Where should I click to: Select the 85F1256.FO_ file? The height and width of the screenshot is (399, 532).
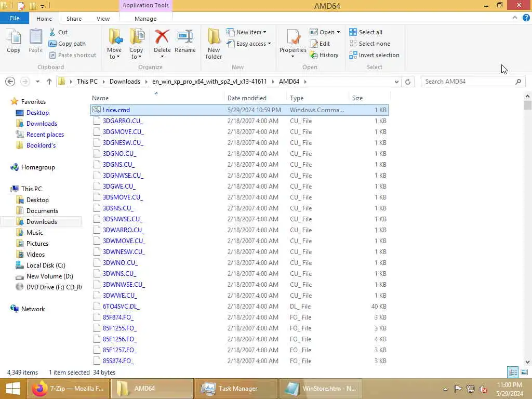pyautogui.click(x=239, y=339)
